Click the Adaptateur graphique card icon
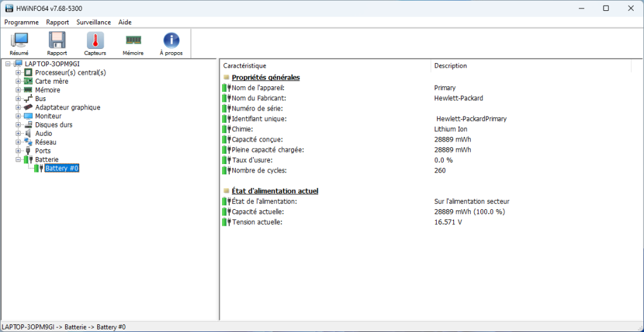Screen dimensions: 644x332 (x=28, y=107)
